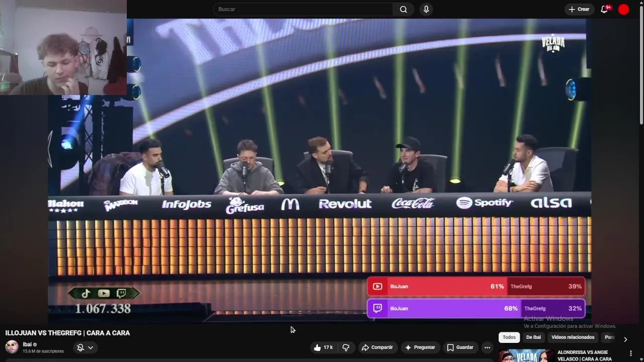
Task: Open the ALONDRISSA VS ANGIE VELASCO thumbnail
Action: (527, 355)
